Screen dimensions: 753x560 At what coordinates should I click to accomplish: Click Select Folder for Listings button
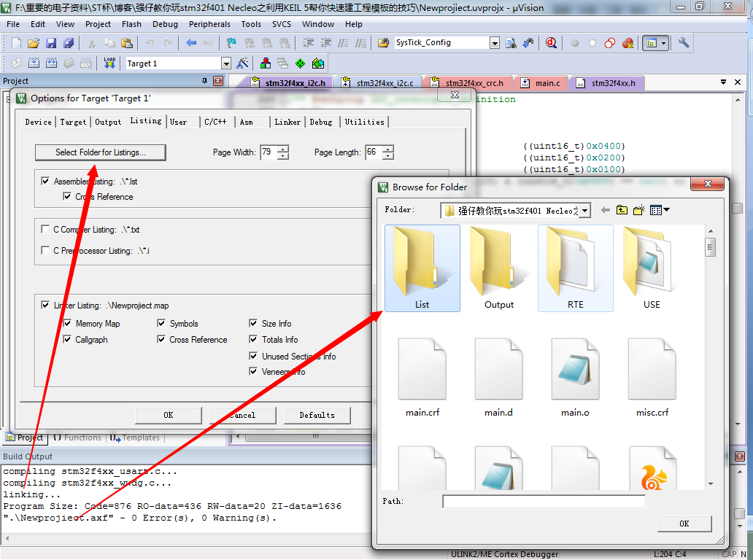(x=101, y=152)
